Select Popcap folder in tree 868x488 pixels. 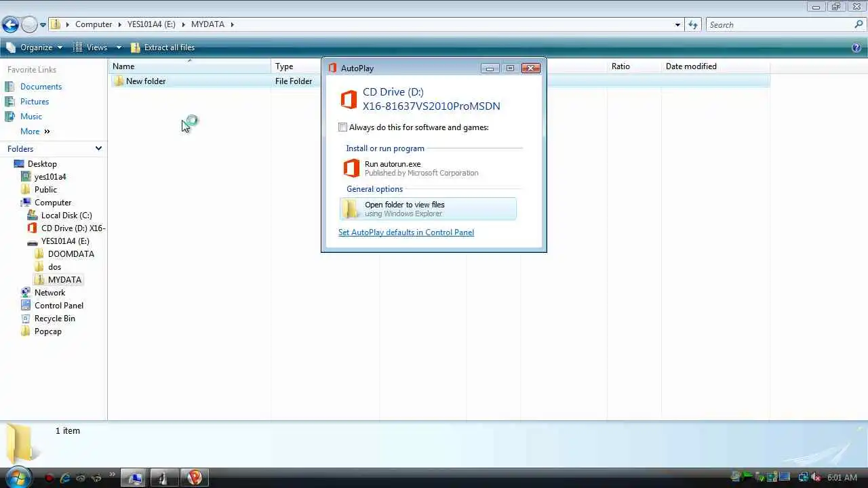point(47,331)
